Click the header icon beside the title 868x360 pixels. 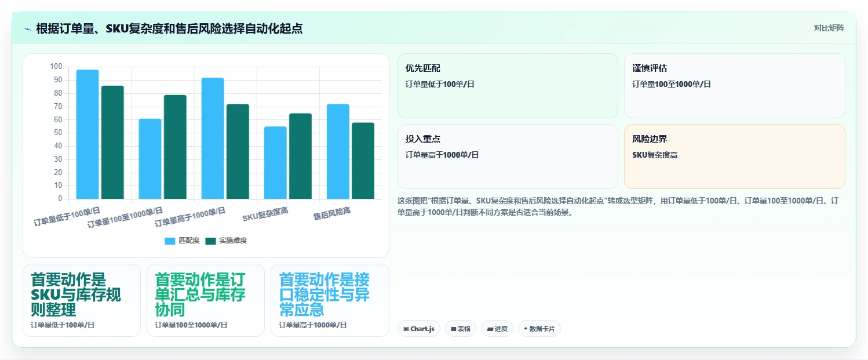28,28
